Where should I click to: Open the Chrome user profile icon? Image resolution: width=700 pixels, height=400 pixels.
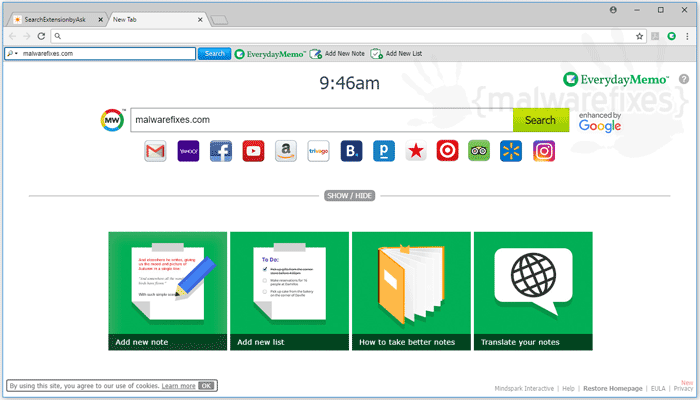click(x=613, y=10)
